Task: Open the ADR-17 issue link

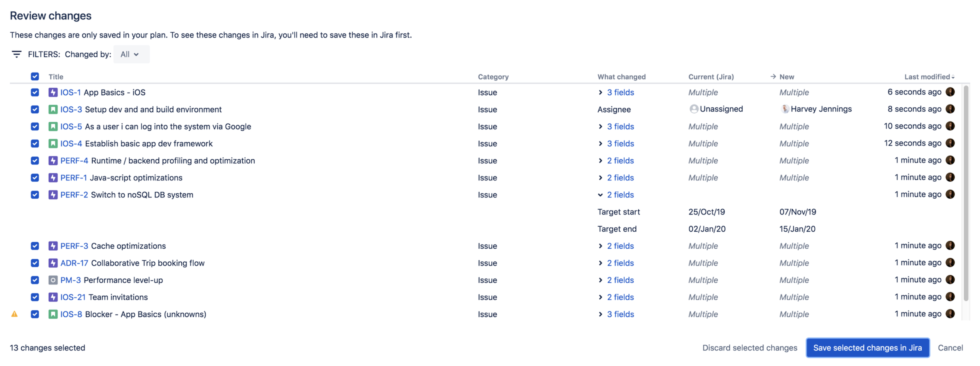Action: pyautogui.click(x=74, y=263)
